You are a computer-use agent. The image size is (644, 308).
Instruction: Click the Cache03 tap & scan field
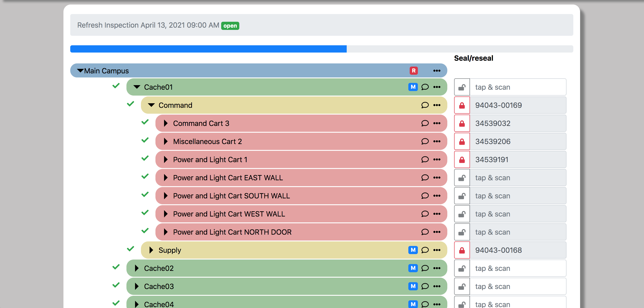(518, 286)
